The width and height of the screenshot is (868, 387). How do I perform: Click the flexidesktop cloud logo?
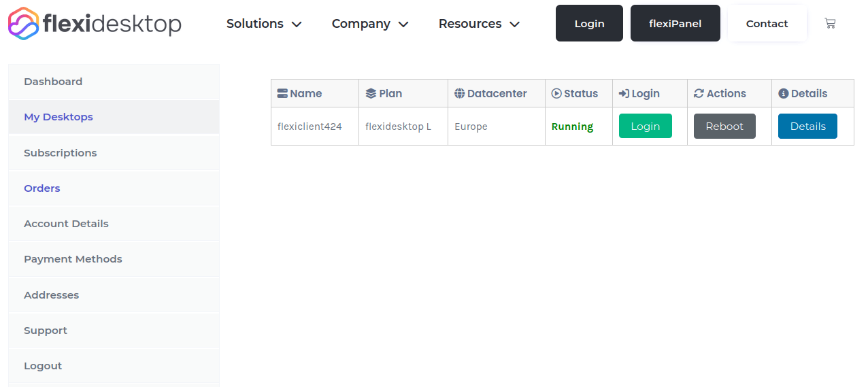point(23,23)
